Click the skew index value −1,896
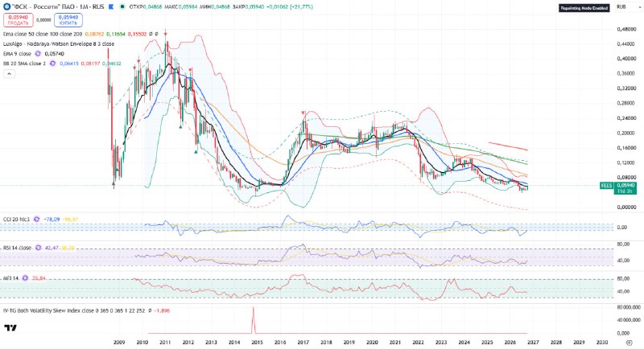644x349 pixels. pyautogui.click(x=162, y=311)
